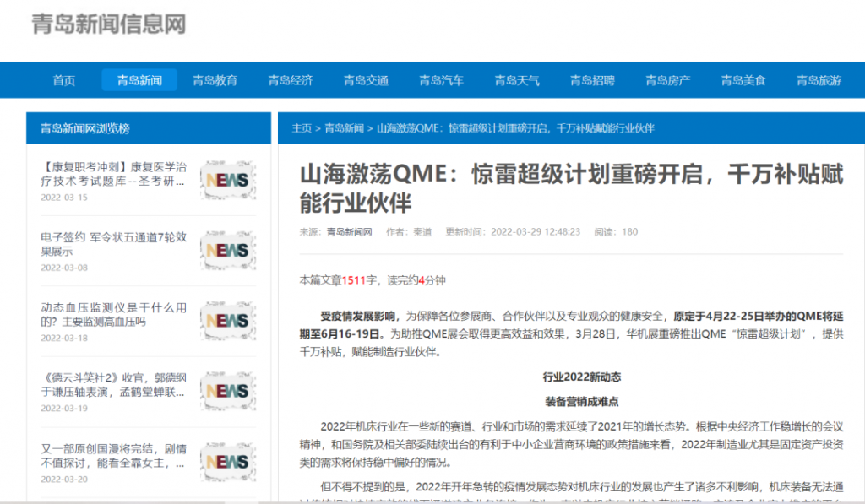Click the bold text 受疫情发展影响

pyautogui.click(x=357, y=317)
